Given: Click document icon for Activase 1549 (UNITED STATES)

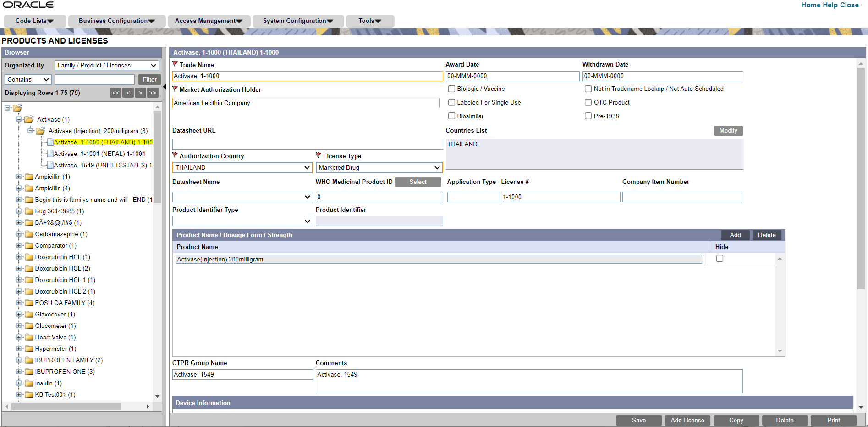Looking at the screenshot, I should [50, 165].
